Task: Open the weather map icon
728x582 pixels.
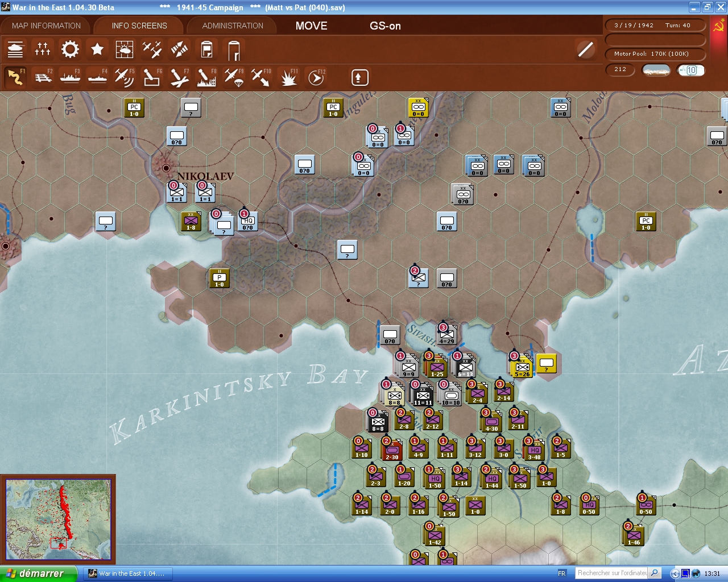Action: [x=125, y=49]
